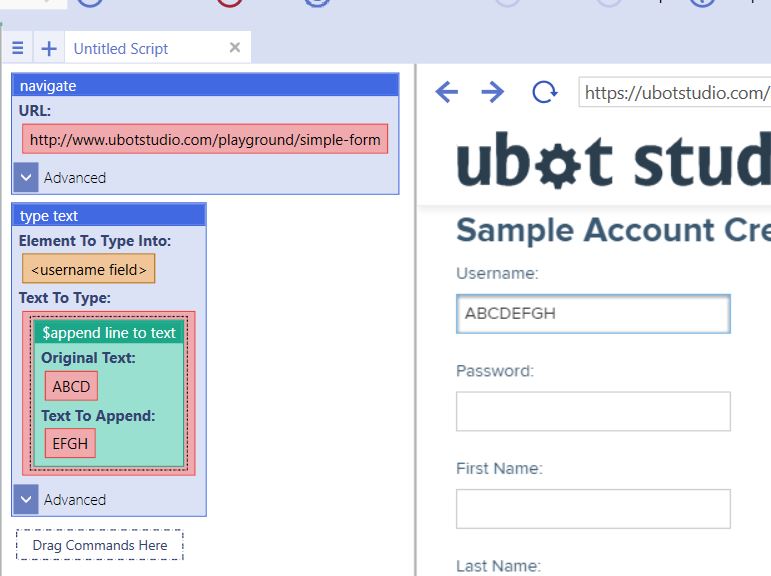The height and width of the screenshot is (576, 771).
Task: Click the username field element parameter
Action: [89, 269]
